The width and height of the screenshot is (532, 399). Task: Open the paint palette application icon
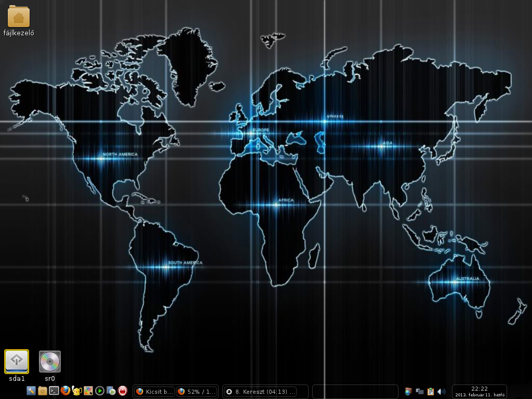tap(88, 391)
